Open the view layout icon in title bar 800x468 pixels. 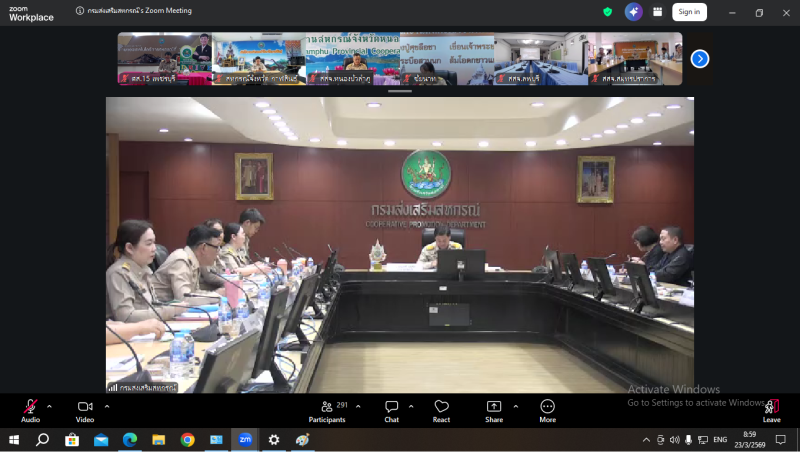pos(658,12)
